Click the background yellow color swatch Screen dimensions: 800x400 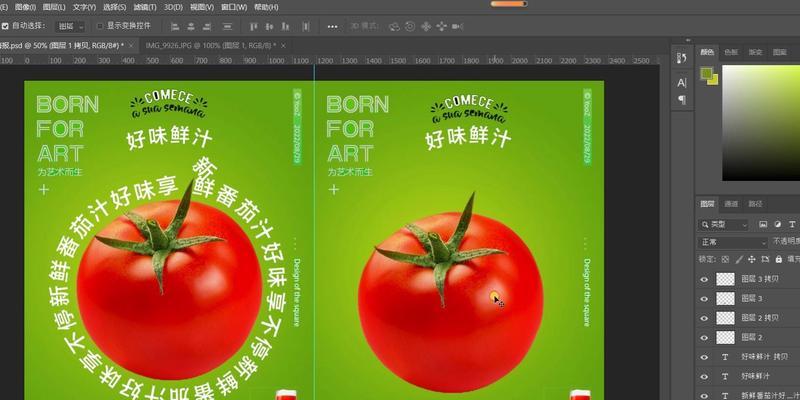714,81
